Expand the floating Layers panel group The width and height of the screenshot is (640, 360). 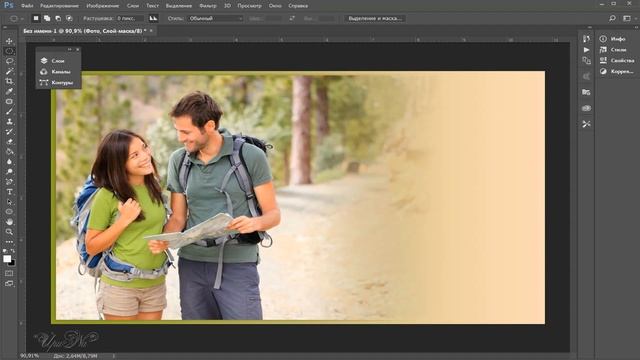(x=69, y=49)
